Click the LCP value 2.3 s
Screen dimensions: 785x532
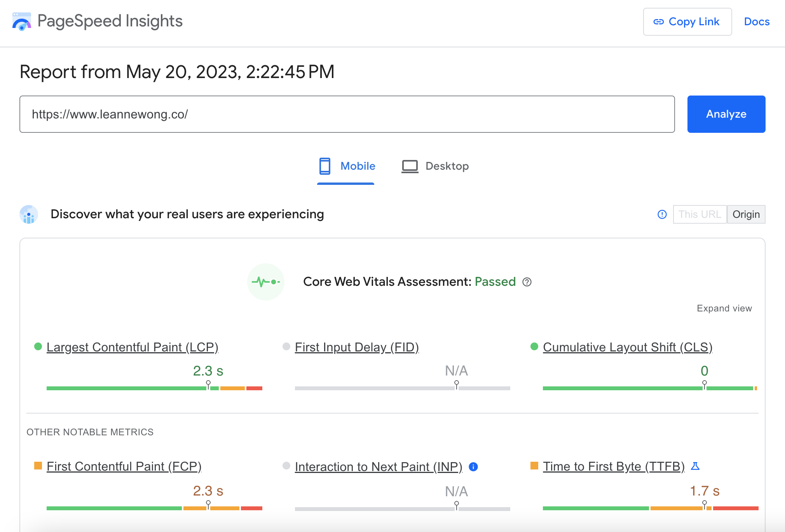click(208, 371)
